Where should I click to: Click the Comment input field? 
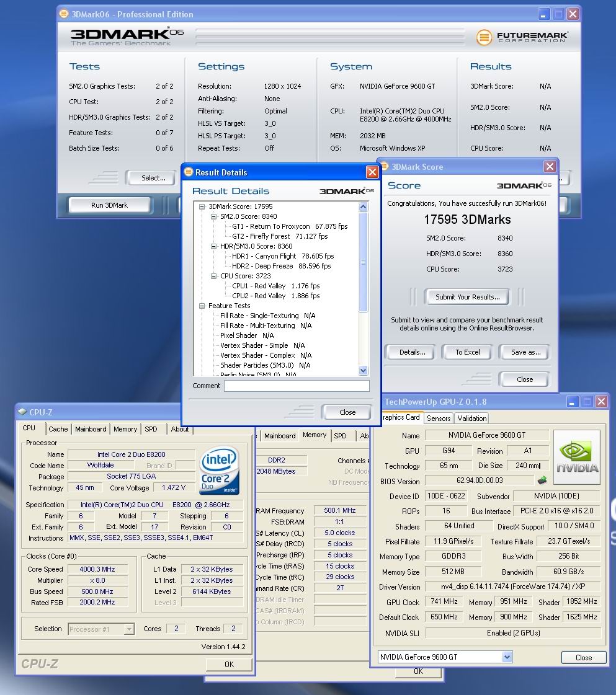297,386
